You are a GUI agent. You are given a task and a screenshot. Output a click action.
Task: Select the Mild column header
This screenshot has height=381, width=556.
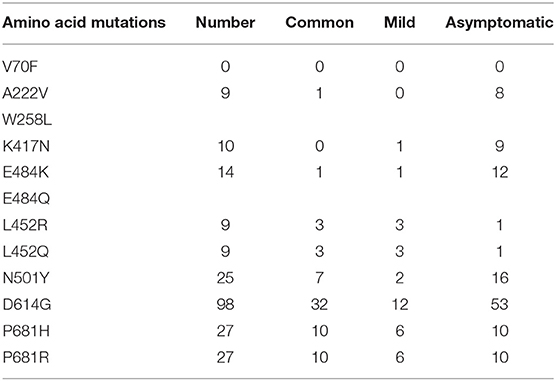(400, 23)
